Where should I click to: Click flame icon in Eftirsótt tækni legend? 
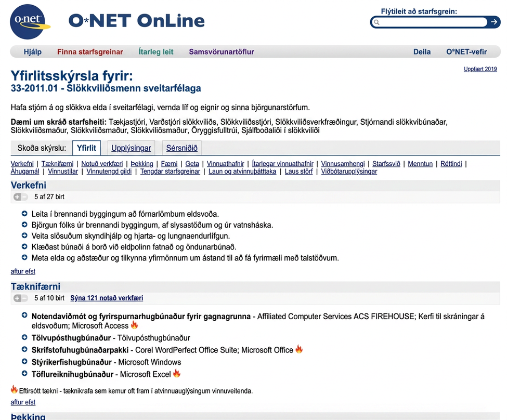pos(14,389)
